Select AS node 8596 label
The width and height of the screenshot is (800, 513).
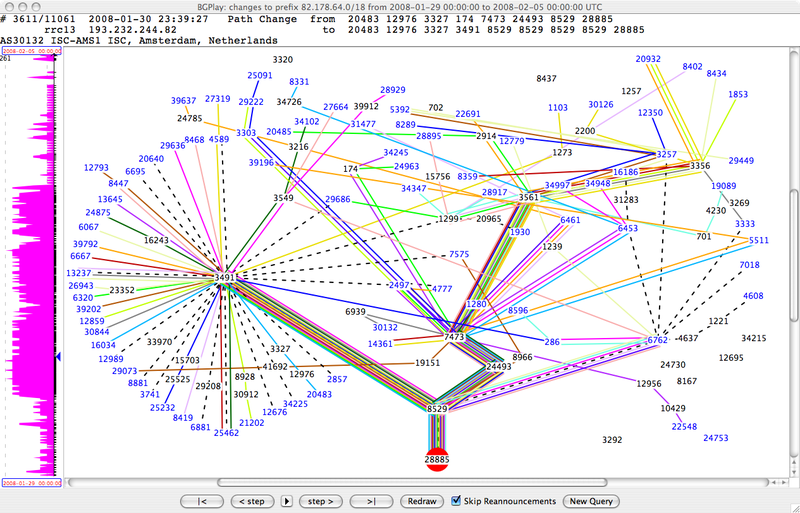click(x=518, y=310)
